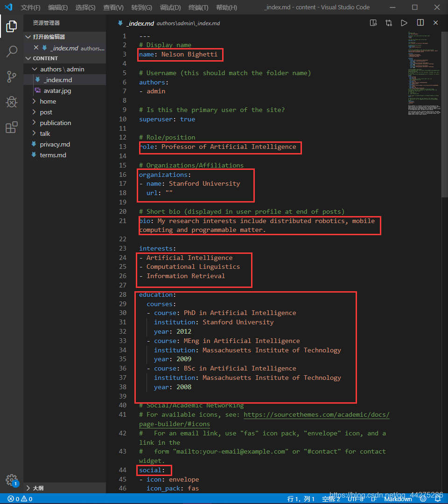This screenshot has width=448, height=504.
Task: Change end of line sequence LF
Action: click(x=374, y=499)
